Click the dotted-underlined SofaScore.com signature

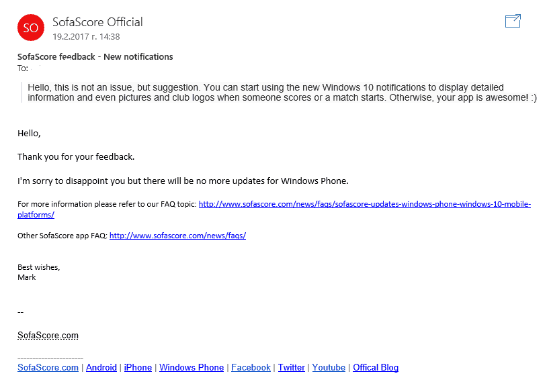coord(48,336)
